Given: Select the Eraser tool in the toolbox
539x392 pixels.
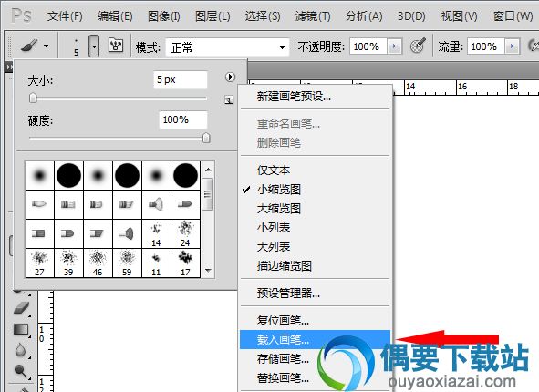Looking at the screenshot, I should (x=21, y=308).
